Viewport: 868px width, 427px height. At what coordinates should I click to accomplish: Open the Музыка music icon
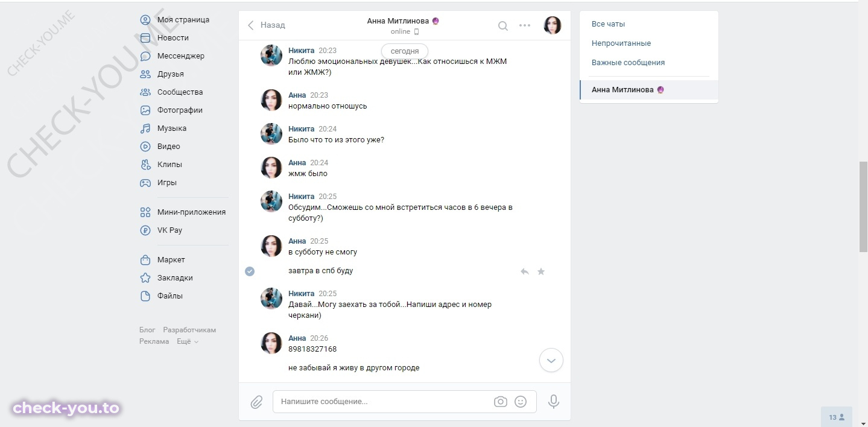click(x=145, y=128)
